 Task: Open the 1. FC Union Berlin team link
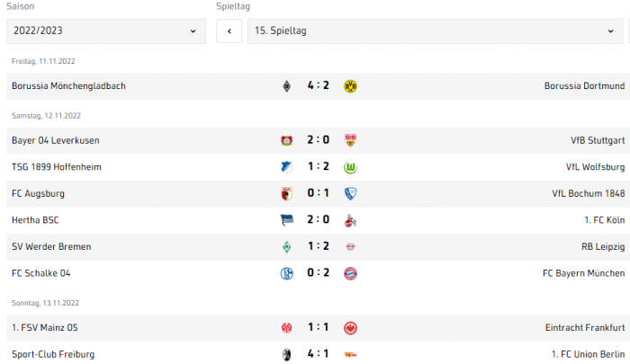(589, 354)
